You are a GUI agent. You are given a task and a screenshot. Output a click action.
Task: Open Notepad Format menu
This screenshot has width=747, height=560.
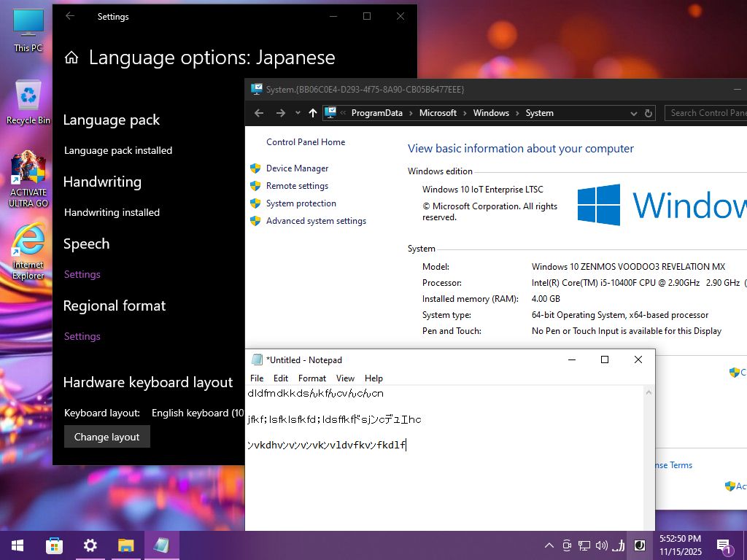coord(312,378)
